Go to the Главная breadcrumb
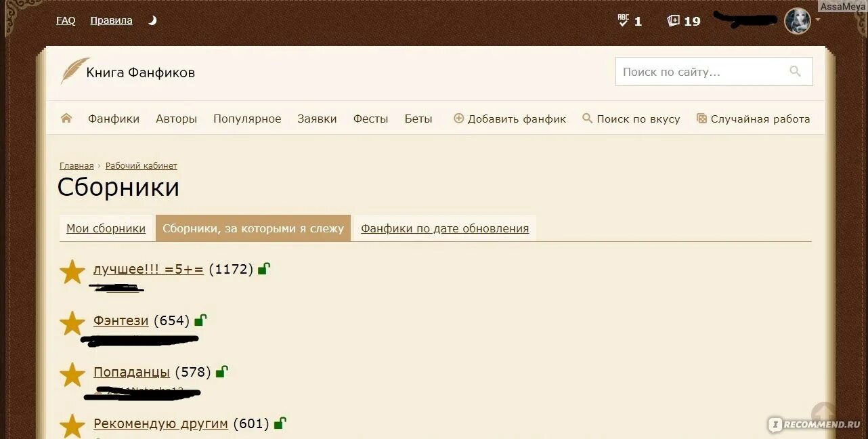Image resolution: width=868 pixels, height=439 pixels. (x=77, y=165)
